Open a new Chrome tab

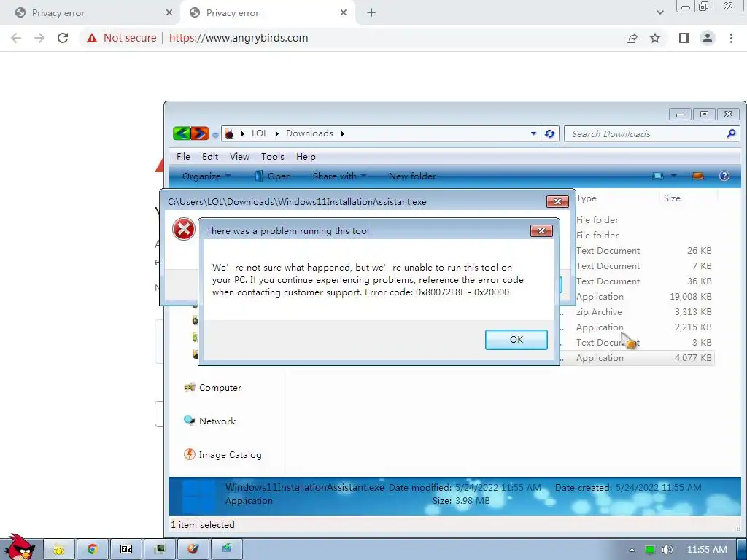click(x=371, y=13)
